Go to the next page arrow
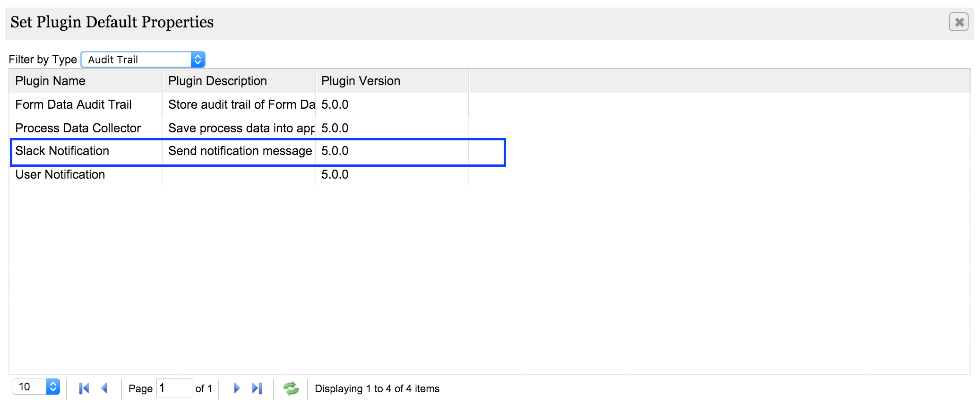Screen dimensions: 980x413 tap(237, 388)
